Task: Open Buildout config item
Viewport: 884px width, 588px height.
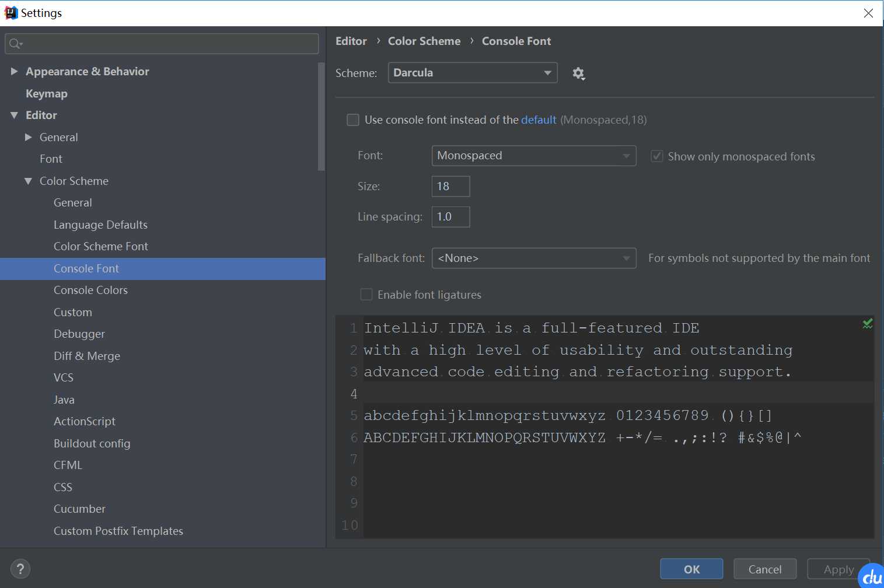Action: click(92, 443)
